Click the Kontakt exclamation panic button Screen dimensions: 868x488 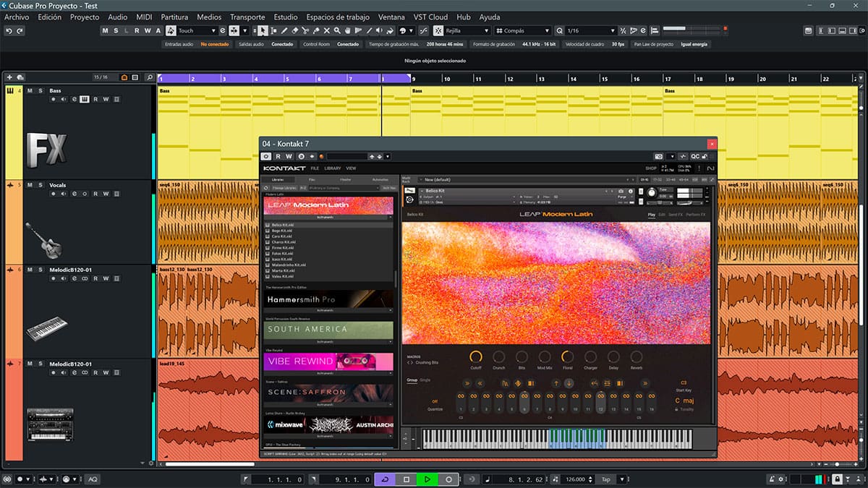click(699, 168)
